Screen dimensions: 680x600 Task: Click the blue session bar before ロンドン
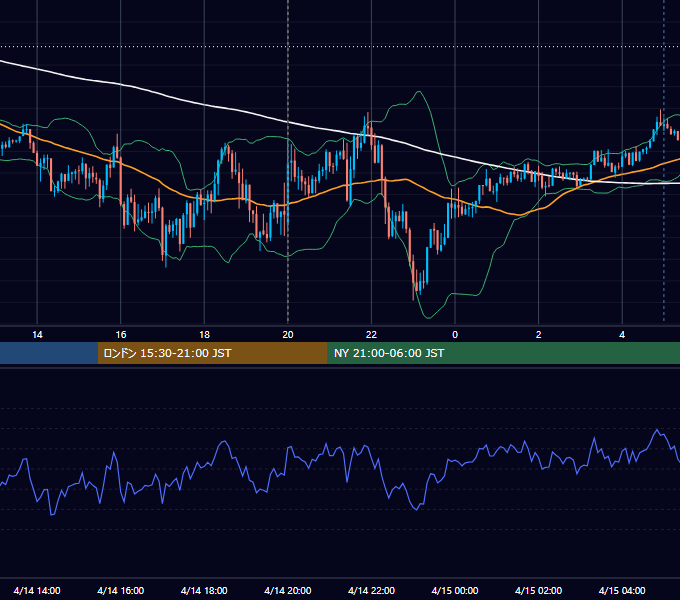click(49, 353)
